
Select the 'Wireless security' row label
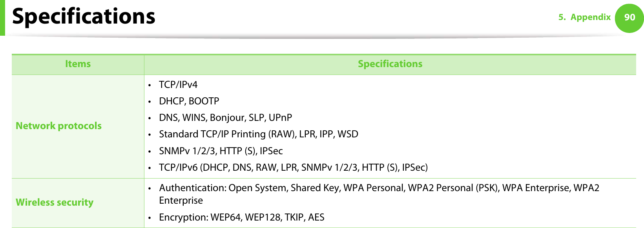point(55,202)
